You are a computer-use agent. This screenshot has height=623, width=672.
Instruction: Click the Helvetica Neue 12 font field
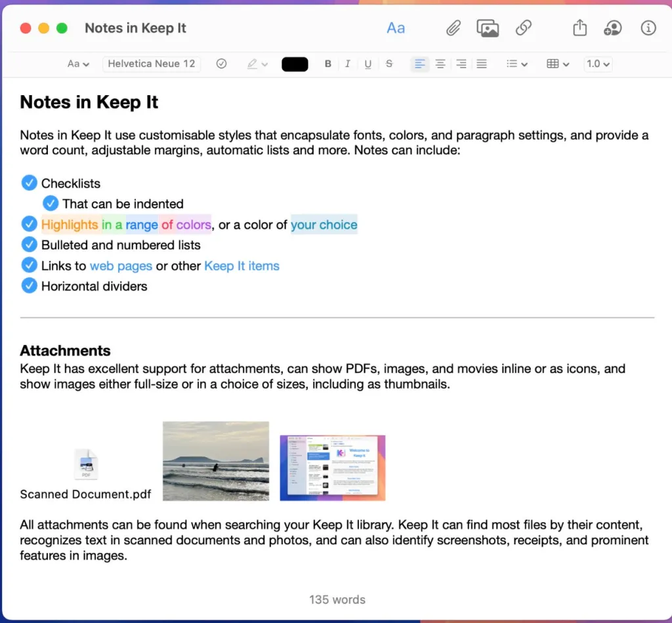click(x=152, y=64)
